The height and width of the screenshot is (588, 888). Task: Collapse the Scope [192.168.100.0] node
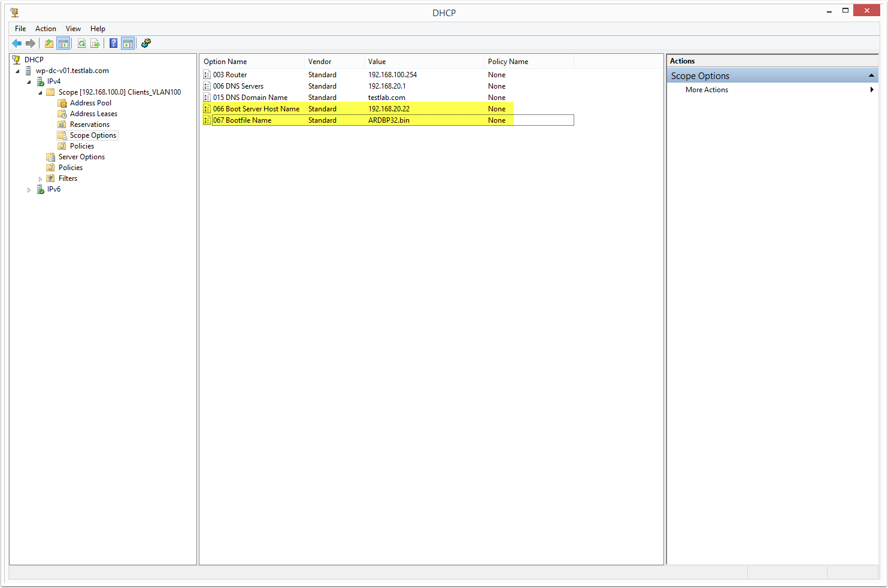point(40,93)
